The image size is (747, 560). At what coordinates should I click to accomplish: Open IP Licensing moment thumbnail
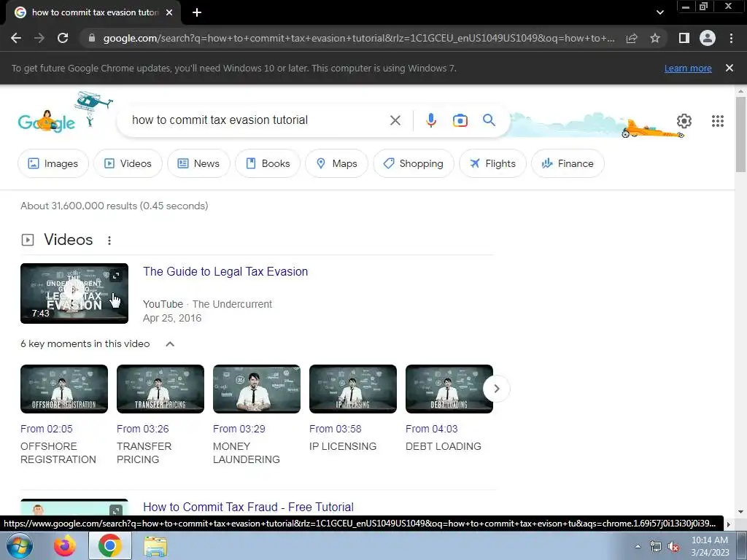click(x=353, y=389)
